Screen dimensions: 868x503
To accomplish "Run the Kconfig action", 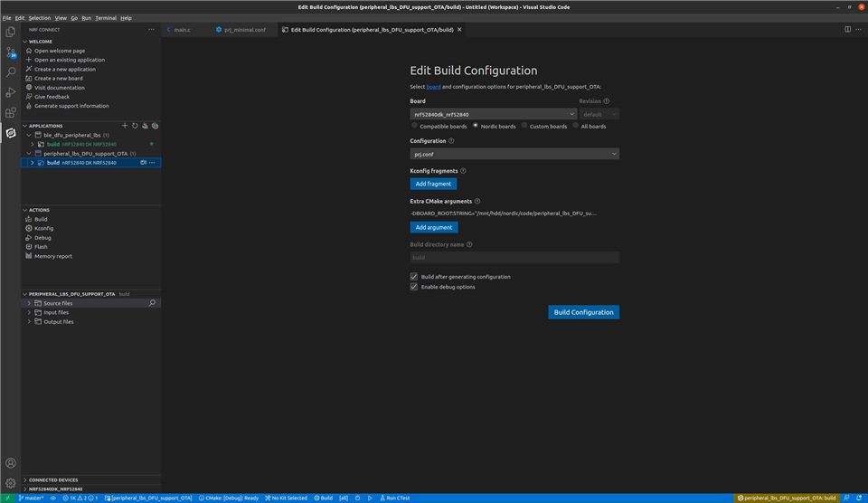I will 43,228.
